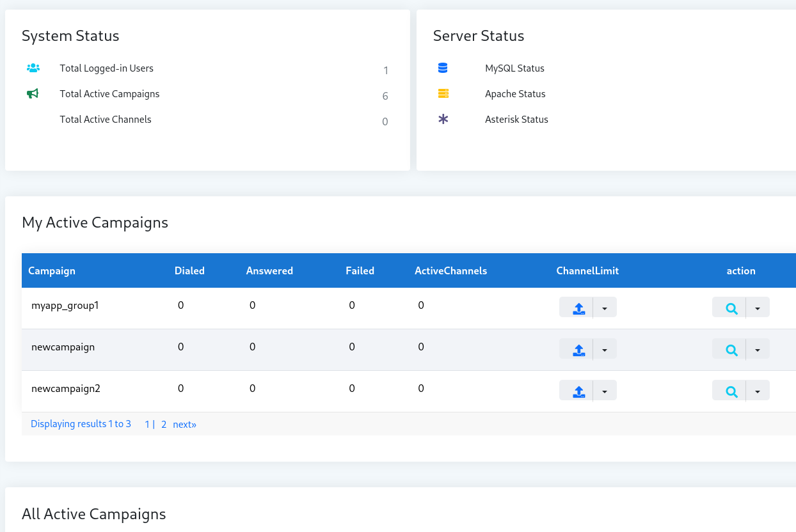
Task: Go to page 2 of campaigns
Action: [x=164, y=424]
